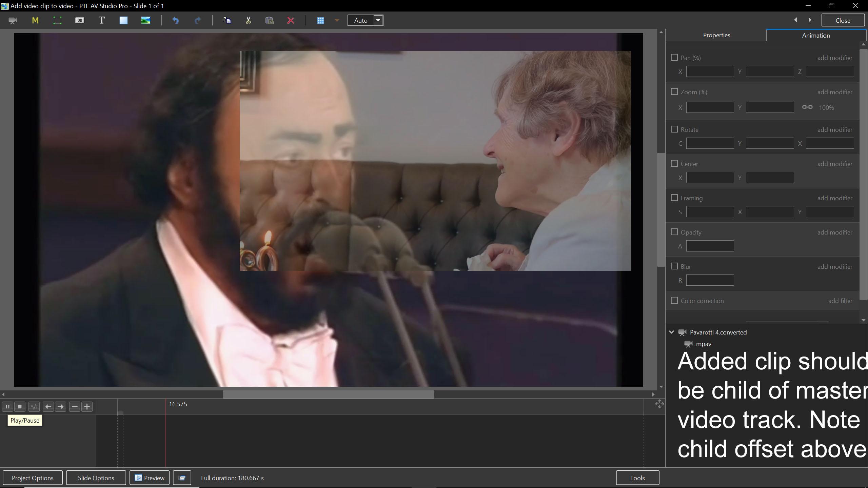Image resolution: width=868 pixels, height=488 pixels.
Task: Open Slide Options
Action: pos(96,478)
